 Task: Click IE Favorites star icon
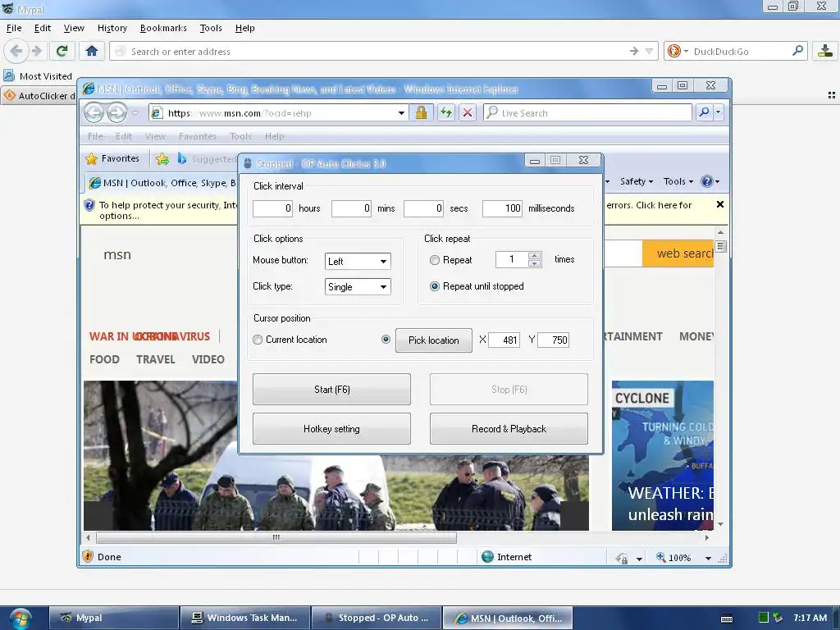point(92,158)
